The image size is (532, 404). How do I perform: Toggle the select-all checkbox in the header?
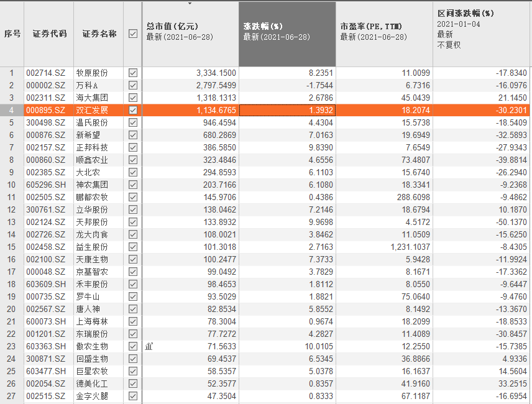[x=133, y=34]
